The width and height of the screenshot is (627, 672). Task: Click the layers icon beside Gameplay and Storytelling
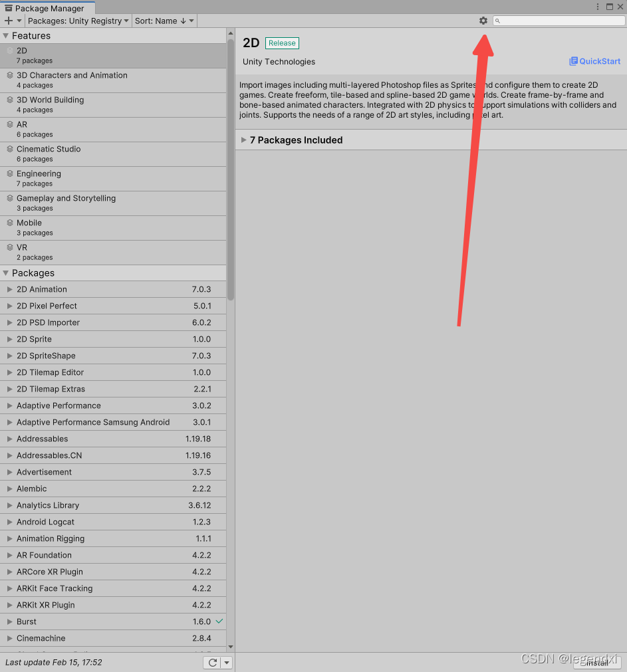click(x=10, y=198)
